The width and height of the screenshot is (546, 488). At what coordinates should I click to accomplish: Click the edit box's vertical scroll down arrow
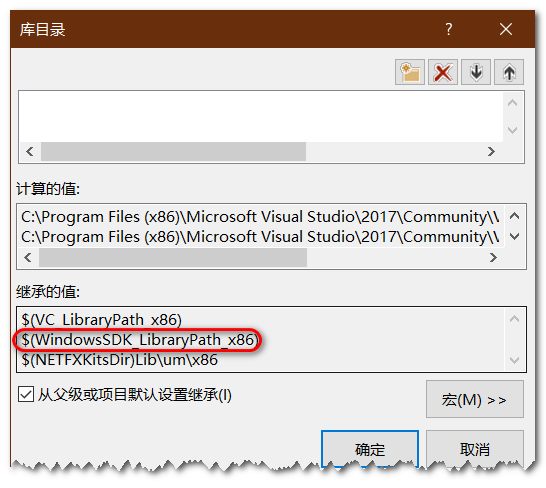tap(513, 130)
